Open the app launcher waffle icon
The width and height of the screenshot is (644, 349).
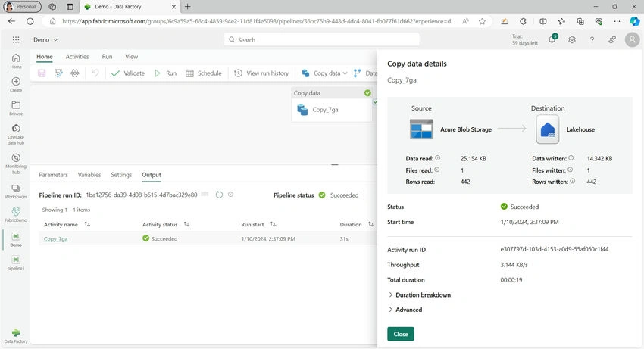click(16, 40)
